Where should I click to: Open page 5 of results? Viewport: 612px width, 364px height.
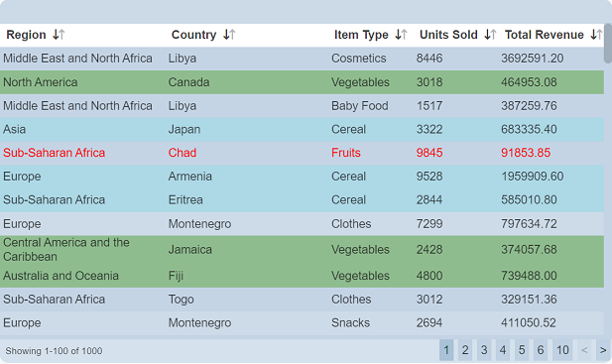tap(522, 350)
